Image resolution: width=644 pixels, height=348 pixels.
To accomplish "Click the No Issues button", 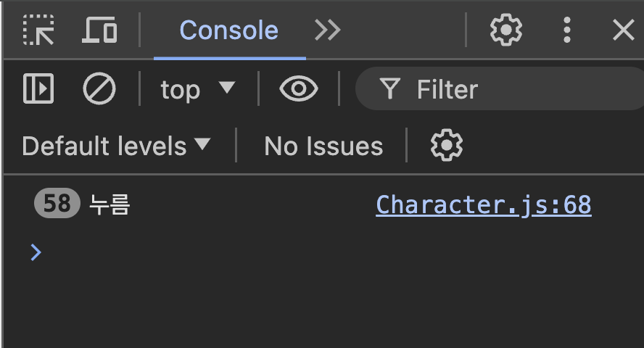I will [x=323, y=146].
